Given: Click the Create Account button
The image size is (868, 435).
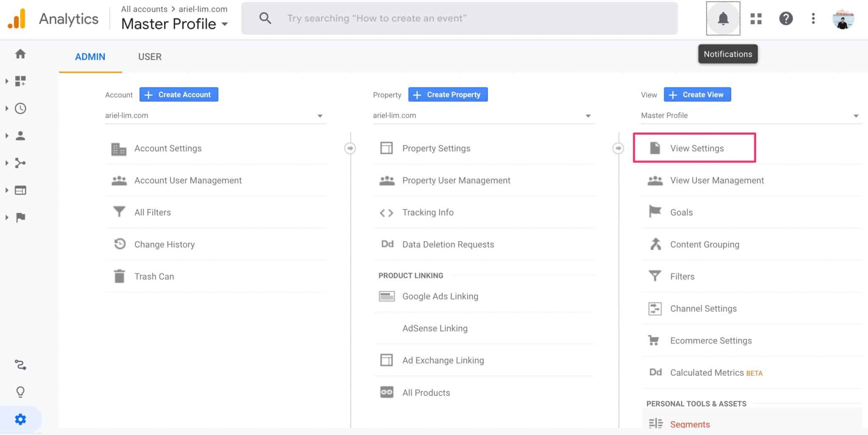Looking at the screenshot, I should [x=179, y=94].
